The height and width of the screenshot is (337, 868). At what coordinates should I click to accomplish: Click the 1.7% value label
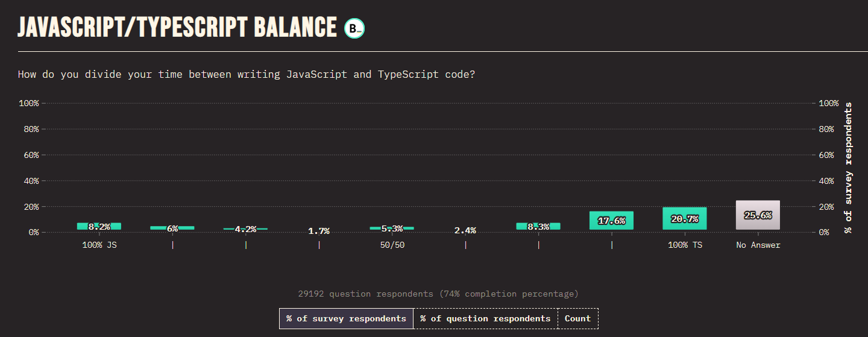coord(319,231)
